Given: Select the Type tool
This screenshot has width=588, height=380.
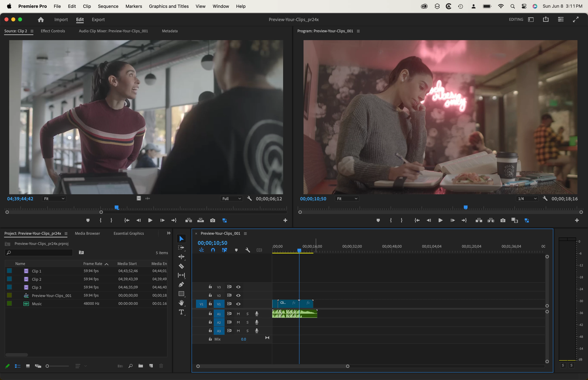Looking at the screenshot, I should [181, 312].
